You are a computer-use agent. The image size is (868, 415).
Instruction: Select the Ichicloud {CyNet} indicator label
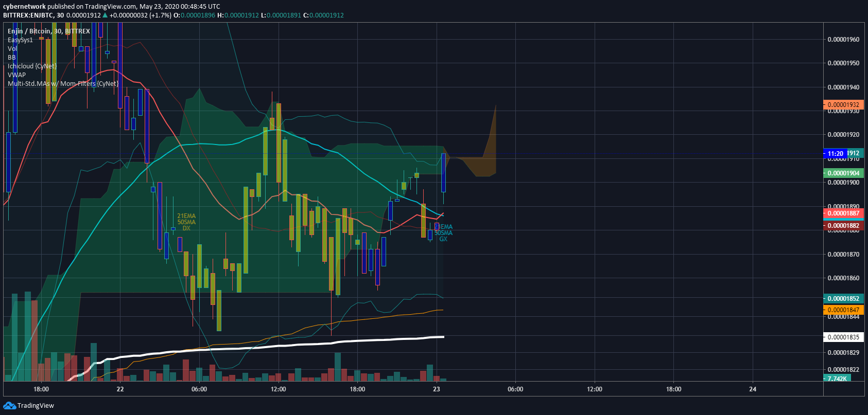pos(32,66)
